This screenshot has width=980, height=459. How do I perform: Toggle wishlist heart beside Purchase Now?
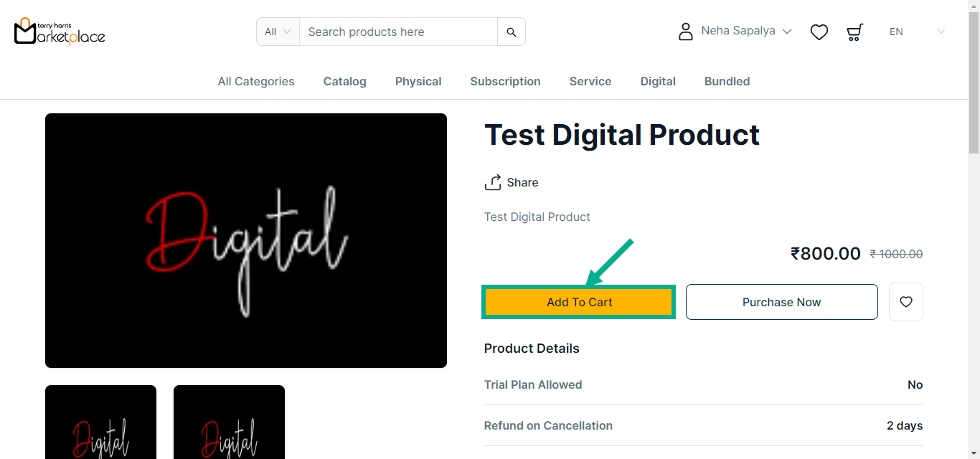coord(906,302)
